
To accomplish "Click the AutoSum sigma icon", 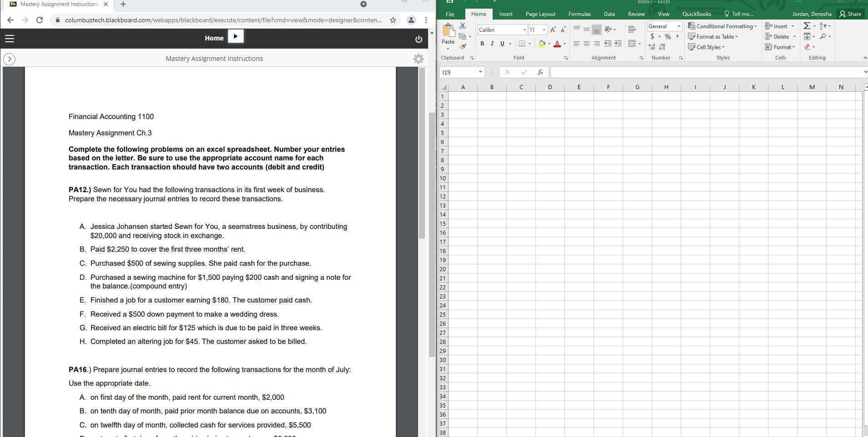I will point(807,26).
